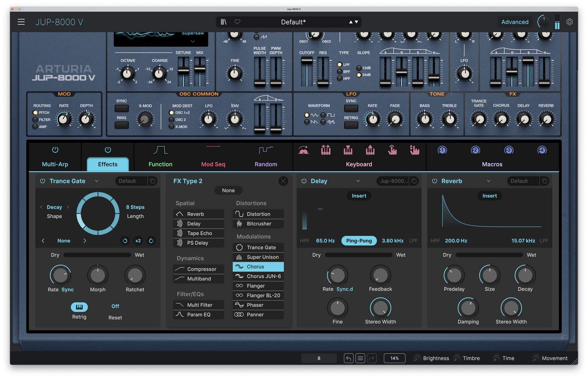The height and width of the screenshot is (378, 588).
Task: Copy the Trance Gate preset icon
Action: 153,181
